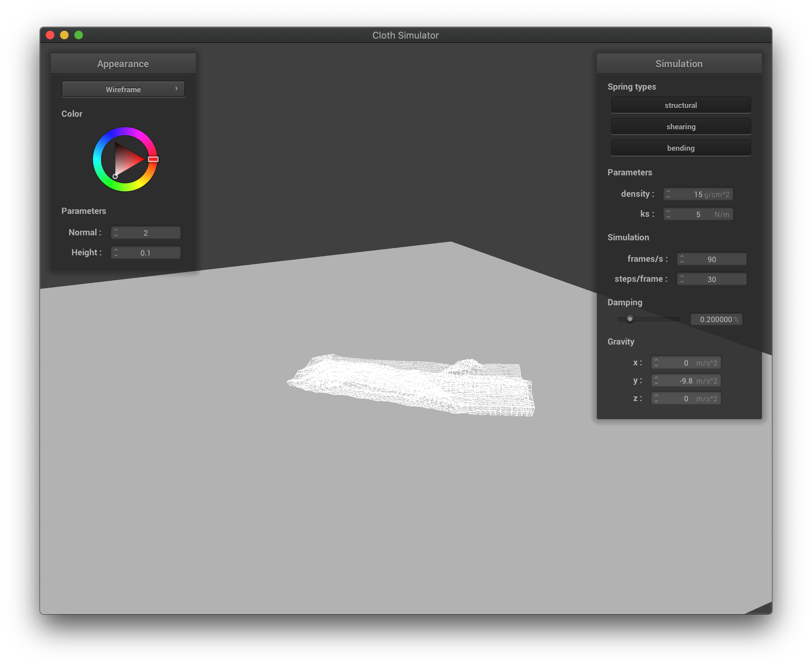Toggle the bending spring type
The height and width of the screenshot is (667, 812).
pos(680,148)
